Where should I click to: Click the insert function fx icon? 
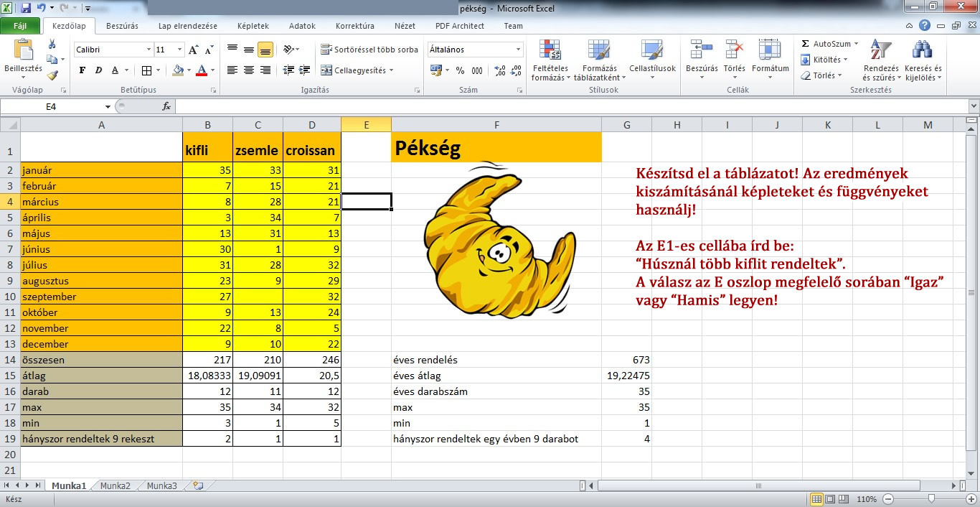click(166, 106)
